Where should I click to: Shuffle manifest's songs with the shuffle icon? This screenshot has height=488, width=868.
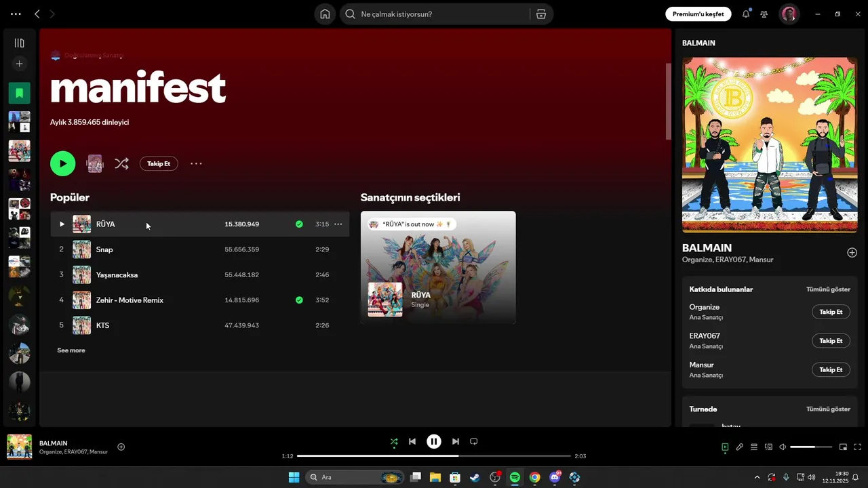click(x=121, y=163)
